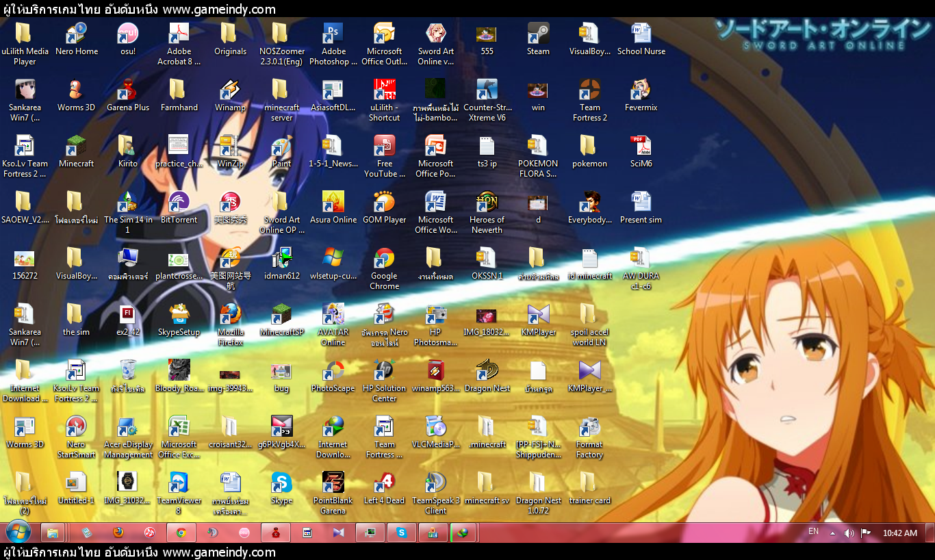Open the idman612 installer
This screenshot has height=560, width=935.
click(282, 264)
